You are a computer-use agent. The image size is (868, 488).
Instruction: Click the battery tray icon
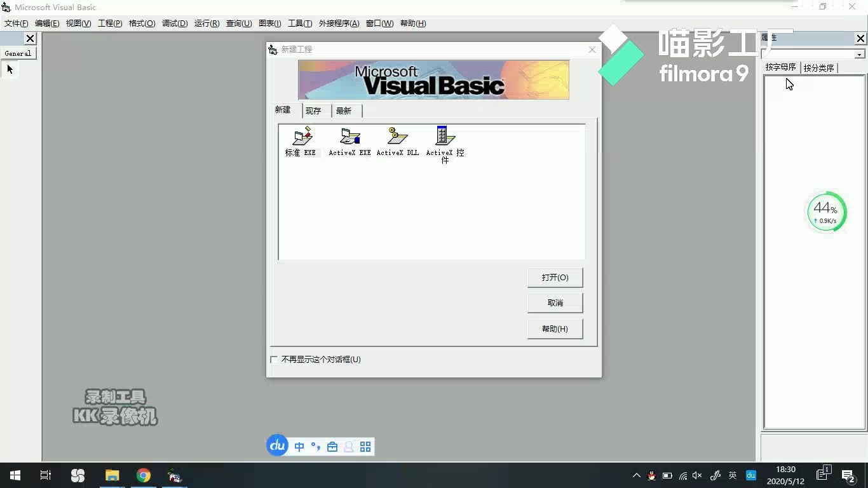pos(667,475)
